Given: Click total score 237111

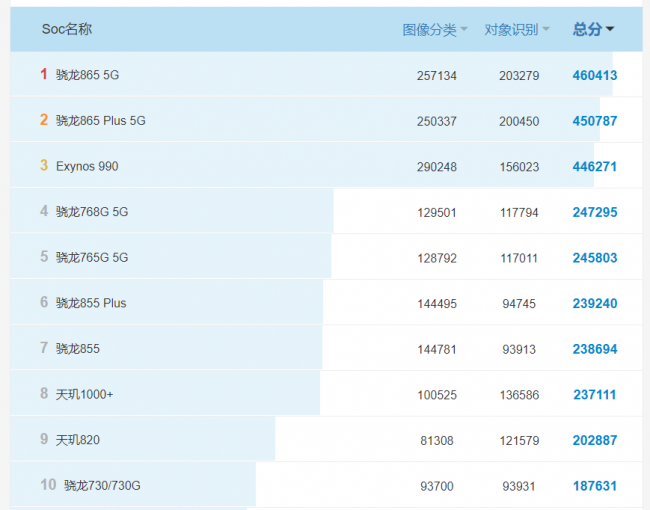Looking at the screenshot, I should coord(595,395).
